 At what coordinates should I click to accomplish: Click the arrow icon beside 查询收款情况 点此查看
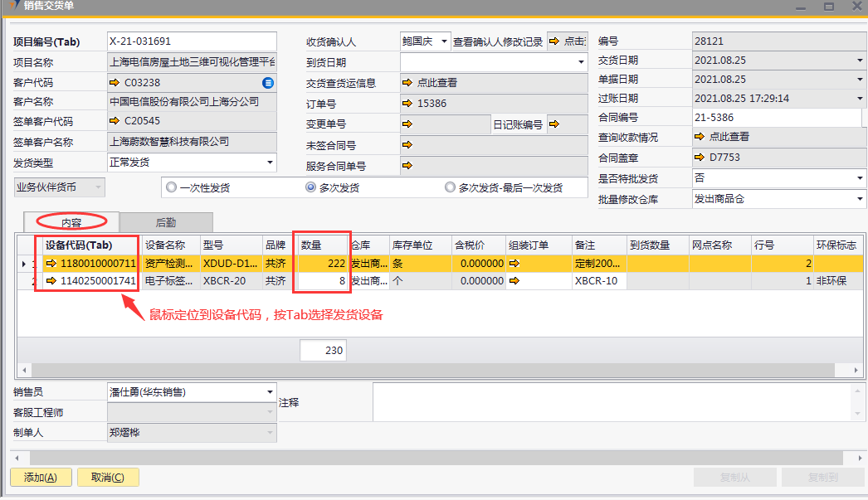[699, 137]
